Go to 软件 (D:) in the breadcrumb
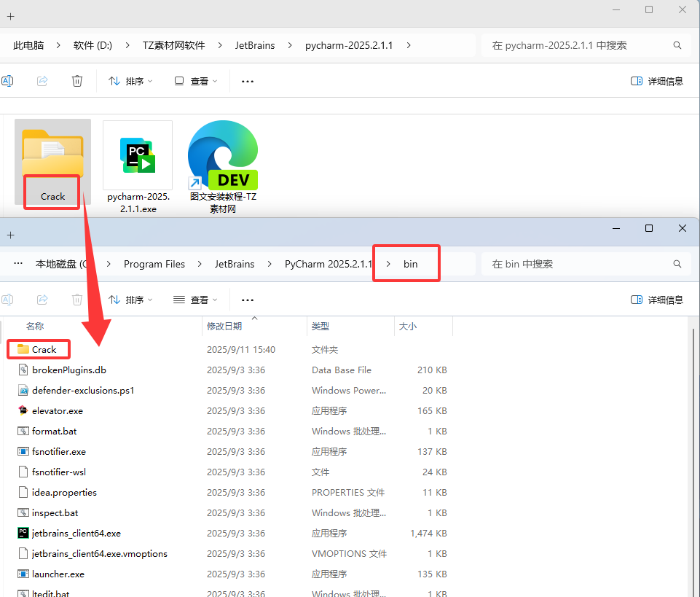Image resolution: width=700 pixels, height=597 pixels. click(x=93, y=45)
